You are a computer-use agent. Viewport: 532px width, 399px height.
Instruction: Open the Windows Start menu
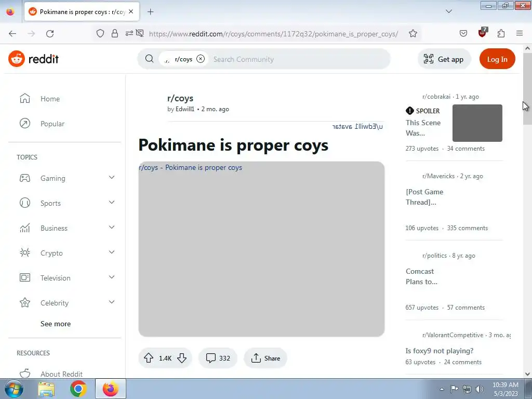(13, 389)
